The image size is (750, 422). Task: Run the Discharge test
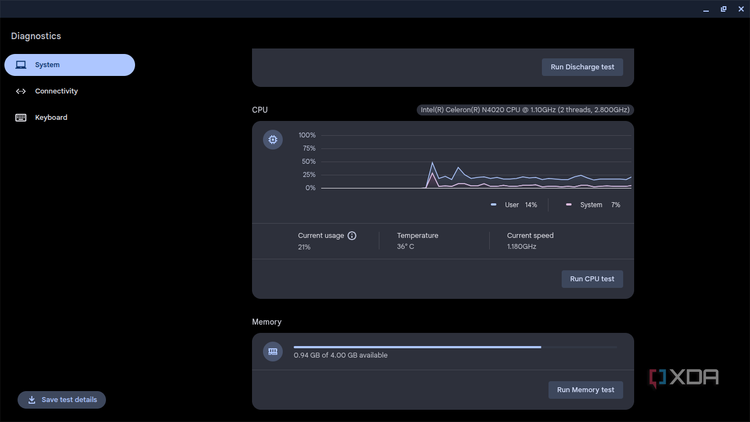pos(582,67)
